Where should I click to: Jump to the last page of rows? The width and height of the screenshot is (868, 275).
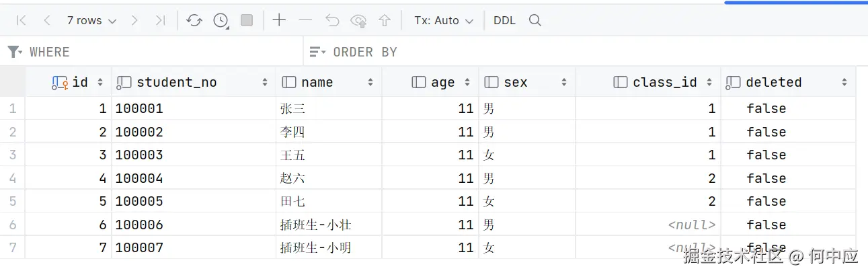(160, 21)
